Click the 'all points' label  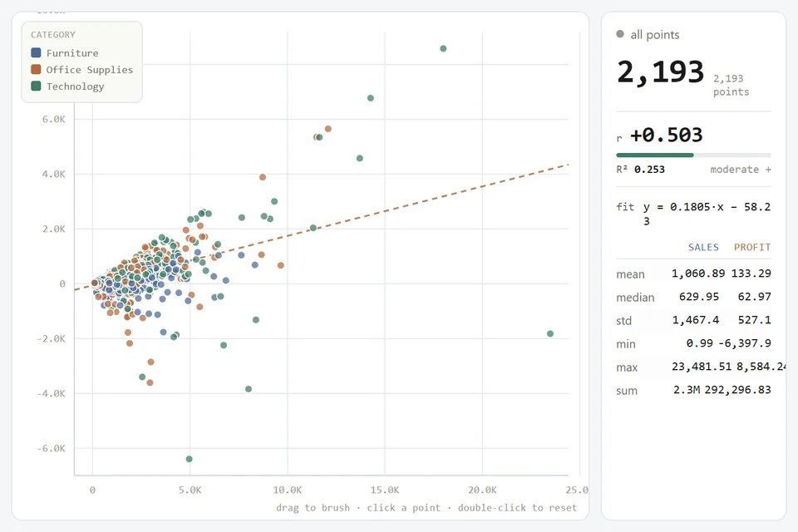[x=655, y=35]
